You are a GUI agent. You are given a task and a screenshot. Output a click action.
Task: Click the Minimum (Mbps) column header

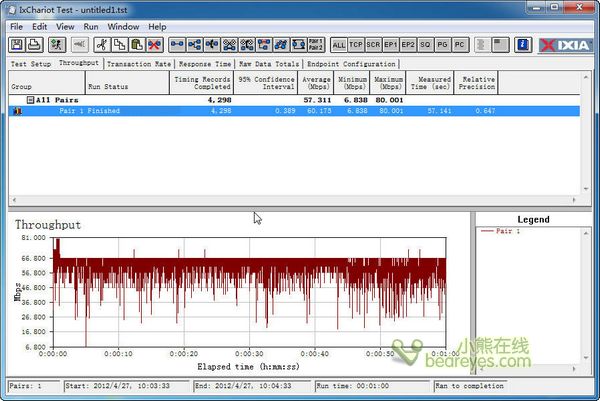[x=352, y=83]
